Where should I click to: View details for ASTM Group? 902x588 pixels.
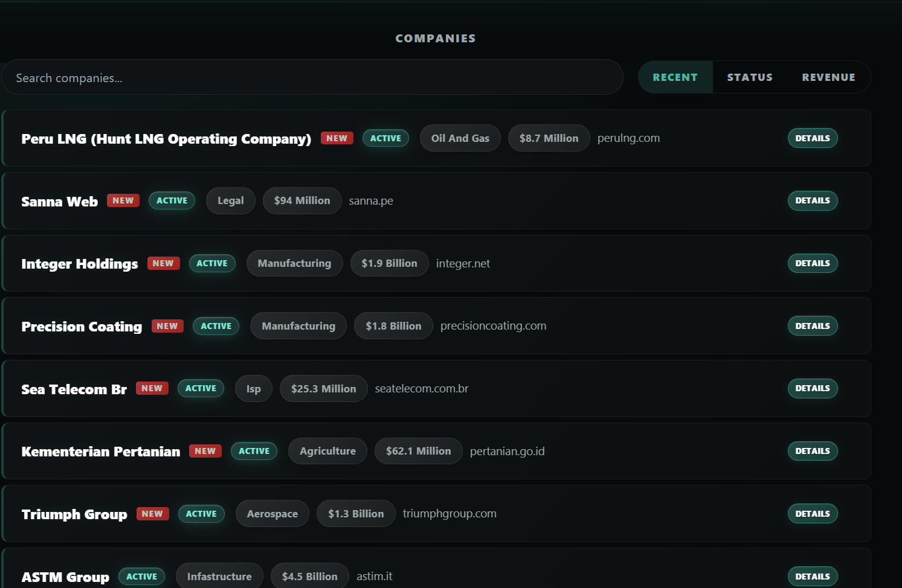click(812, 576)
